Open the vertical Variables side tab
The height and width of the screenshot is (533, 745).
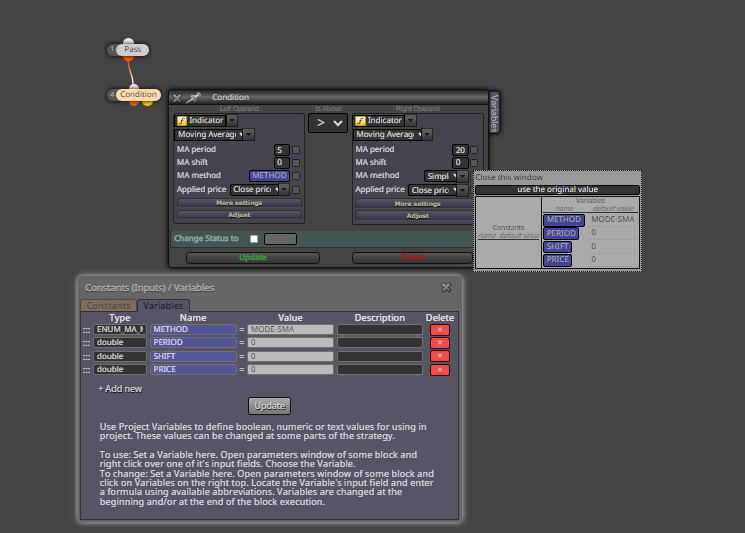coord(494,113)
